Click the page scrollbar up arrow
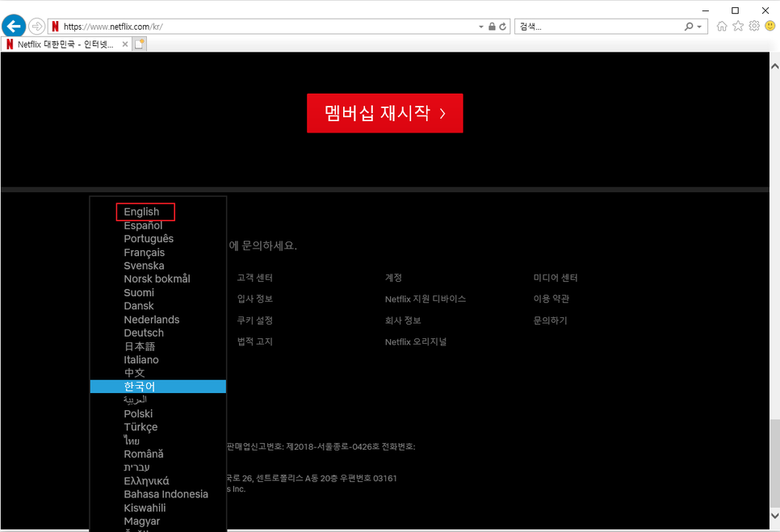This screenshot has width=780, height=532. (x=774, y=65)
